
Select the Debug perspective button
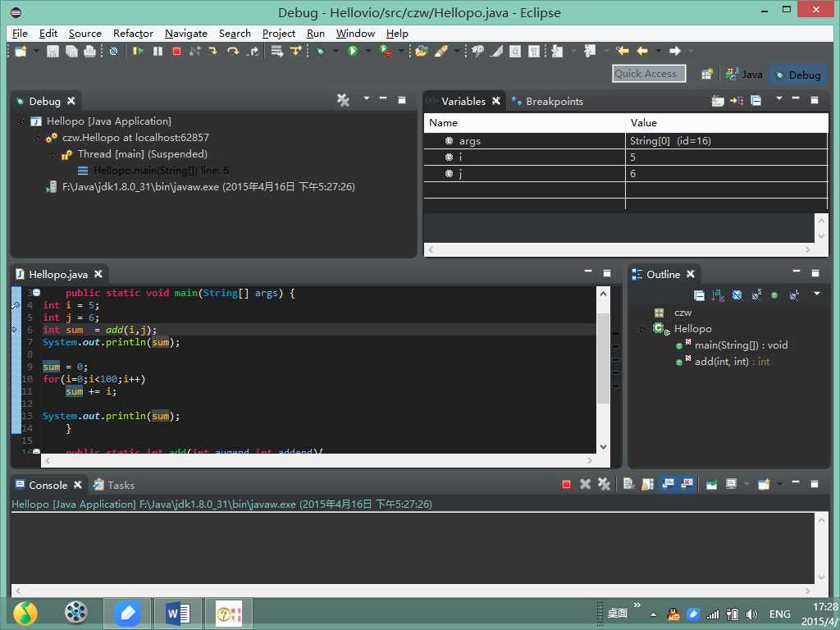tap(798, 75)
